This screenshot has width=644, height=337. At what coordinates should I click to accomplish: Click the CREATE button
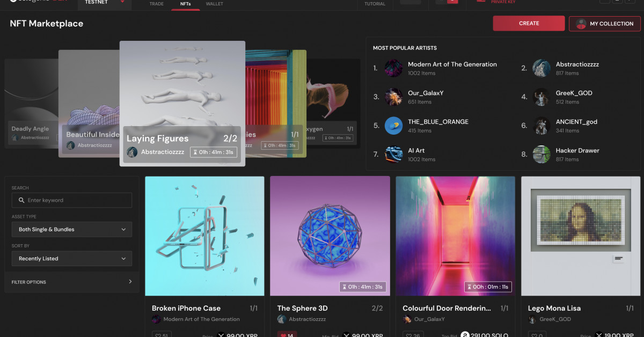point(529,24)
